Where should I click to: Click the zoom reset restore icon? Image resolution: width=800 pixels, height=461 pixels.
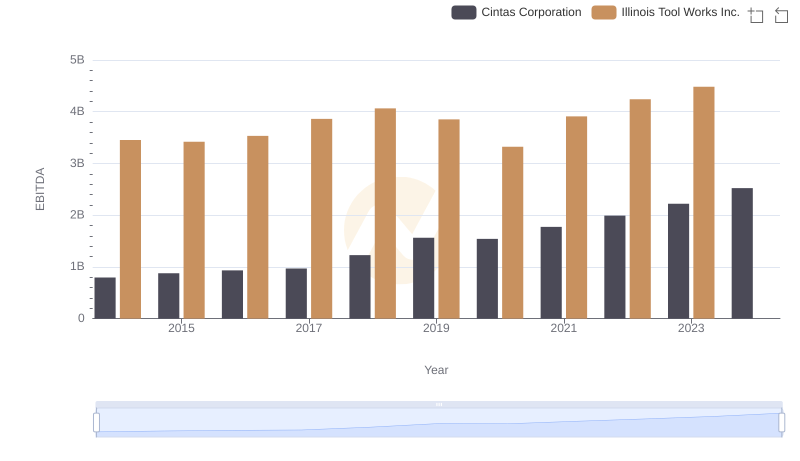pos(781,15)
